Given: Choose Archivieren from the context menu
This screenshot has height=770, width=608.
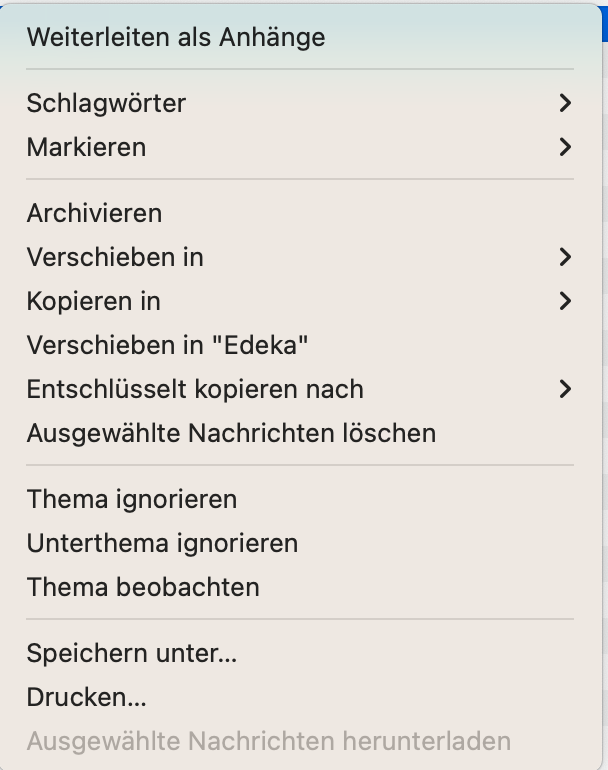Looking at the screenshot, I should [x=94, y=213].
